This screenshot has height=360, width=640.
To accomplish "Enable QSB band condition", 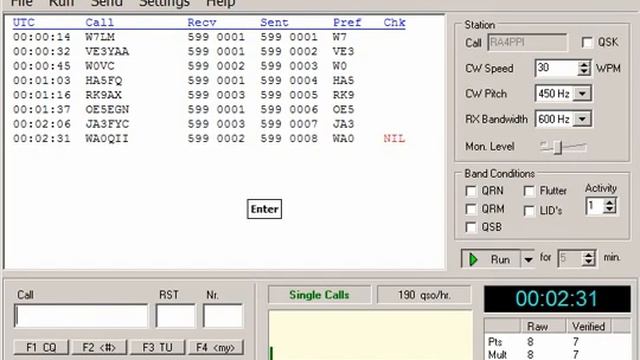I will [471, 227].
